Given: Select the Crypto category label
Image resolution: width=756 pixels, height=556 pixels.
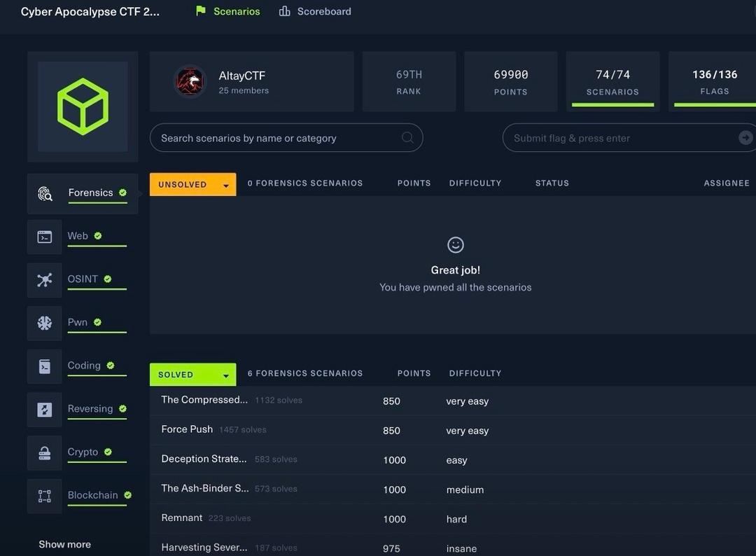Looking at the screenshot, I should 83,452.
